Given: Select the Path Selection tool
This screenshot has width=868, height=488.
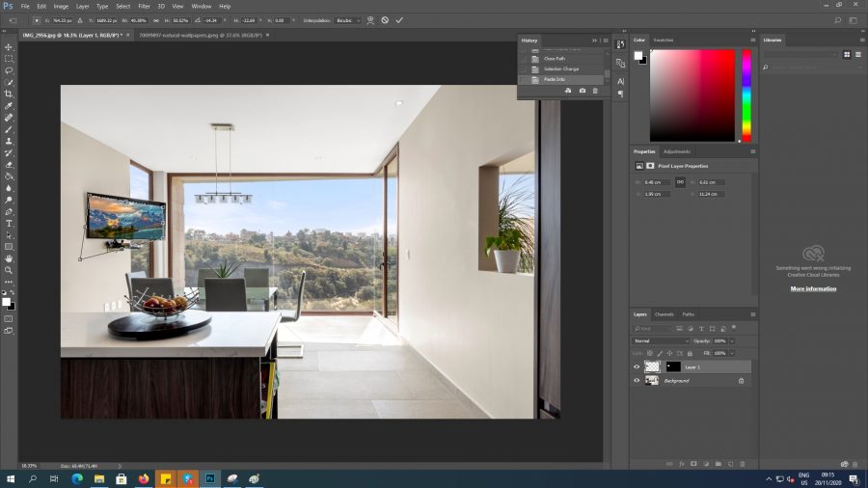Looking at the screenshot, I should click(9, 235).
